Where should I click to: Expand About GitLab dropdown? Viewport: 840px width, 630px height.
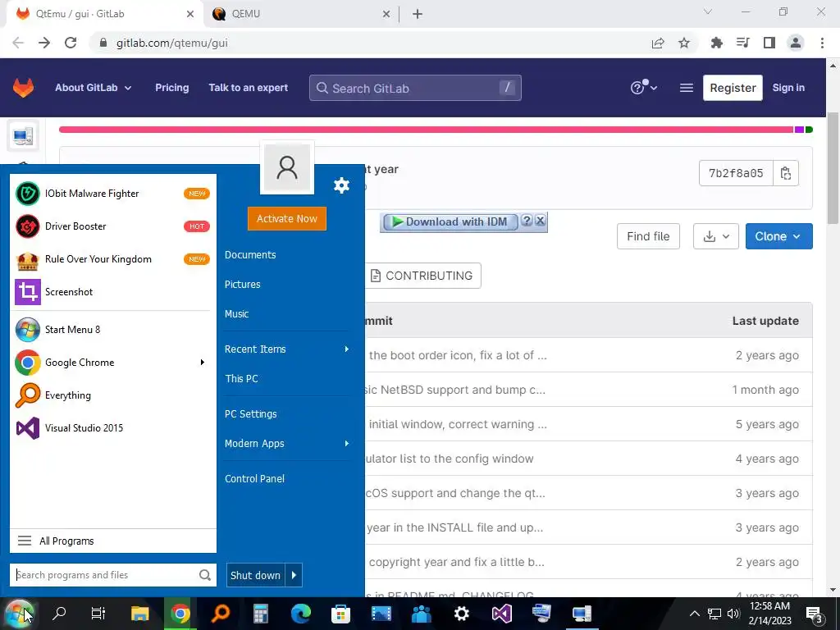point(94,88)
